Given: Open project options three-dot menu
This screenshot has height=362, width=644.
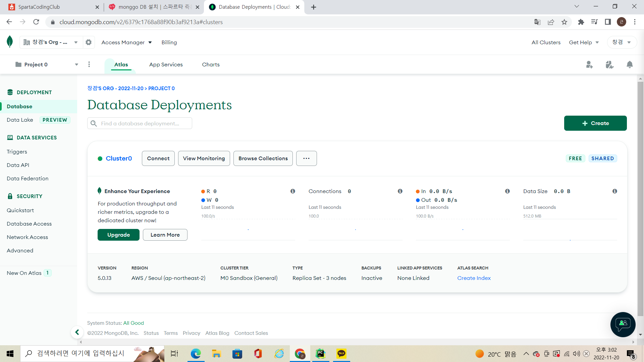Looking at the screenshot, I should click(x=89, y=64).
